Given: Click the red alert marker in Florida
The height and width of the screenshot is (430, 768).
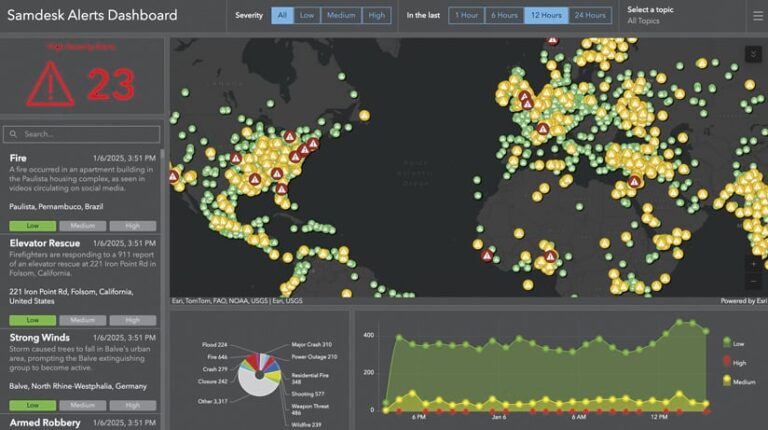Looking at the screenshot, I should click(281, 189).
